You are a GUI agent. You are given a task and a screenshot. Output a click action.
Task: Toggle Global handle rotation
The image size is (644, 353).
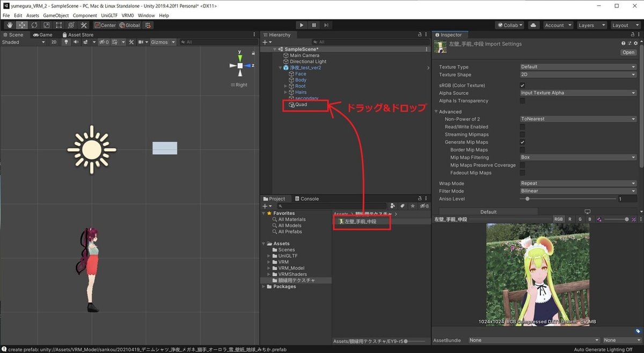click(x=130, y=25)
